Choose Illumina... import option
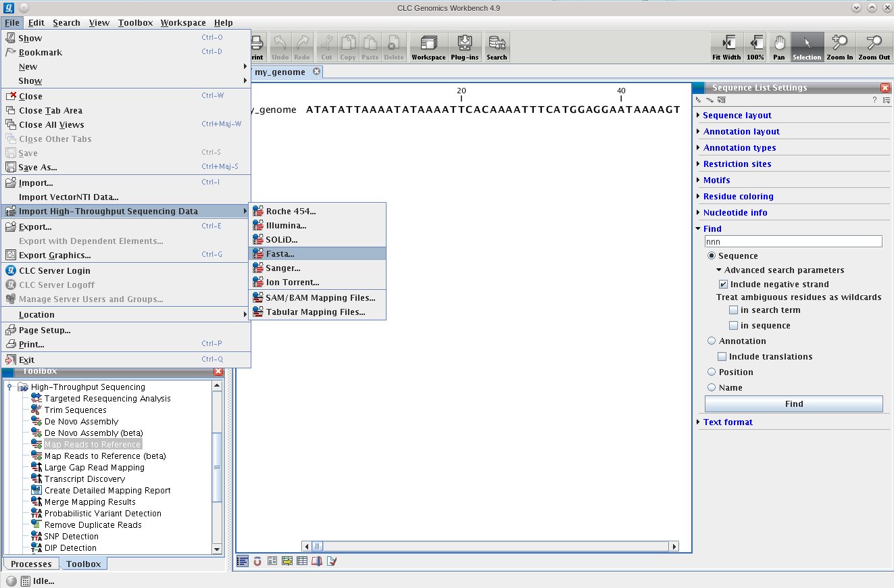This screenshot has height=588, width=894. (x=318, y=226)
